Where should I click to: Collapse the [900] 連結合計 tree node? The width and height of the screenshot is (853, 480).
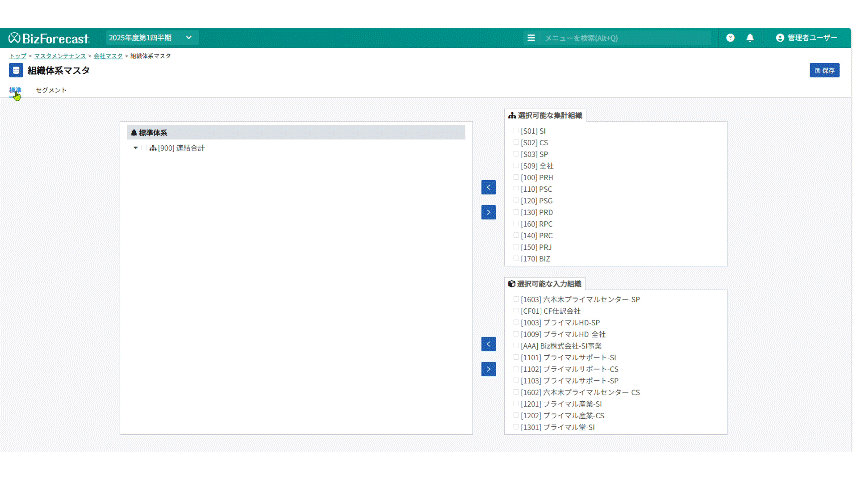[x=135, y=148]
